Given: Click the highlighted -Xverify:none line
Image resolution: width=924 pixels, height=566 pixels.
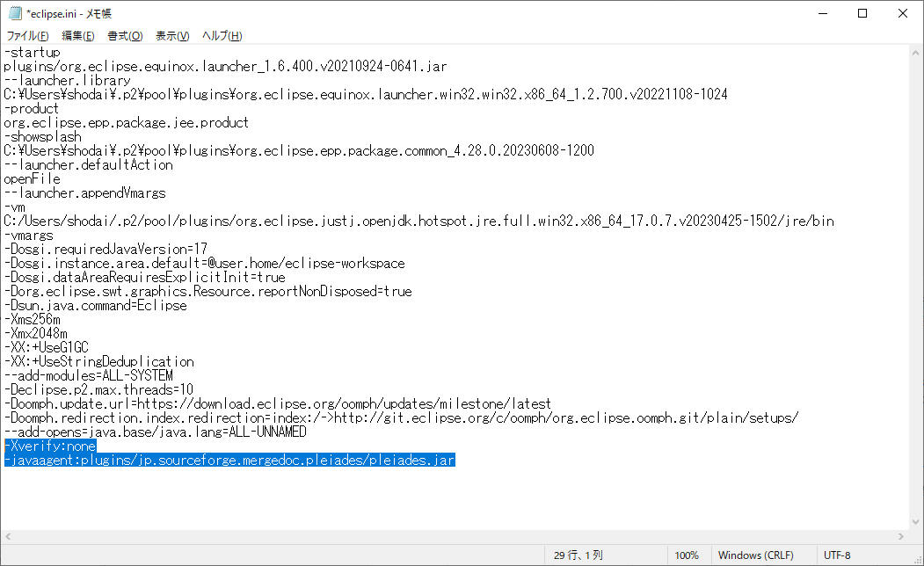Looking at the screenshot, I should [49, 446].
